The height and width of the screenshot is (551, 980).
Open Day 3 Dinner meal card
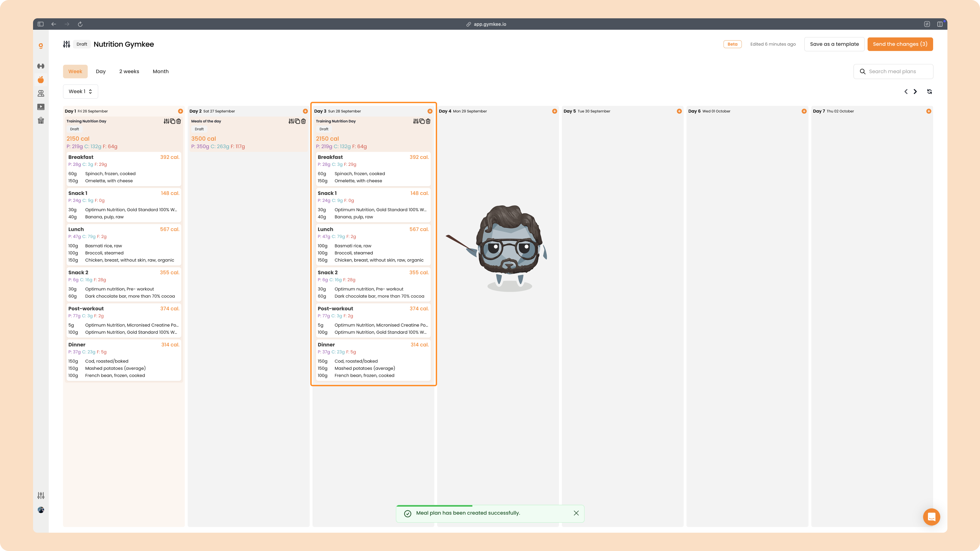(x=373, y=360)
